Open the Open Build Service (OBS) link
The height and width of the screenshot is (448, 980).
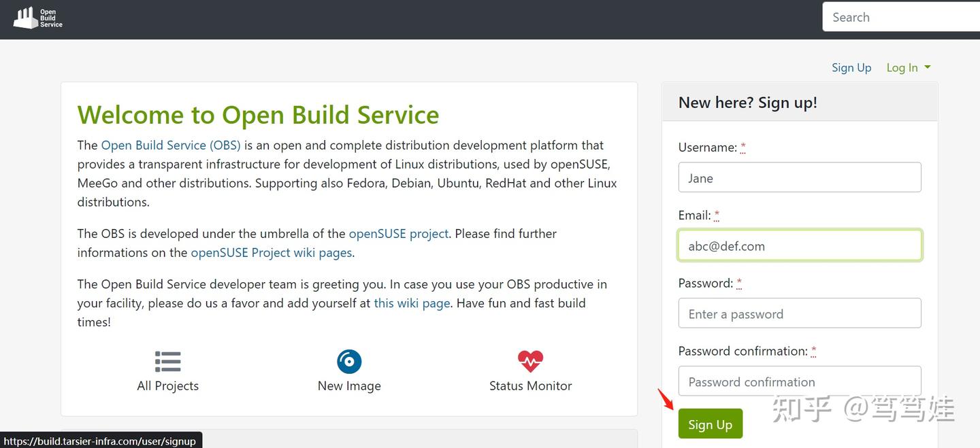pyautogui.click(x=170, y=145)
